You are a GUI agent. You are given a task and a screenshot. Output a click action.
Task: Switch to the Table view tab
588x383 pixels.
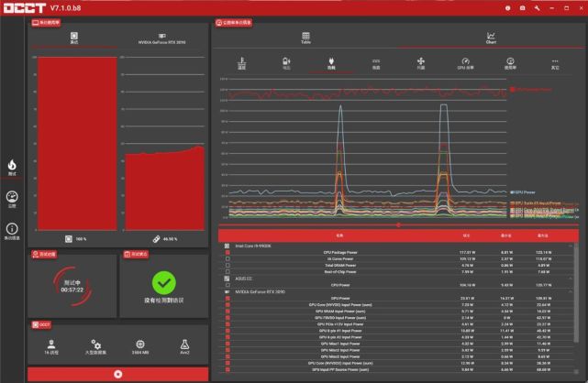click(305, 38)
